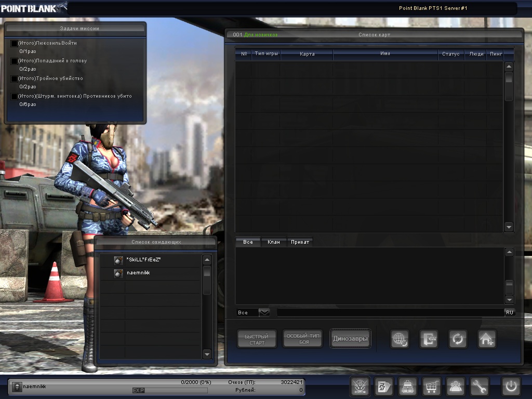This screenshot has height=399, width=532.
Task: Click the 'Список ожидающих' panel header
Action: pos(156,242)
